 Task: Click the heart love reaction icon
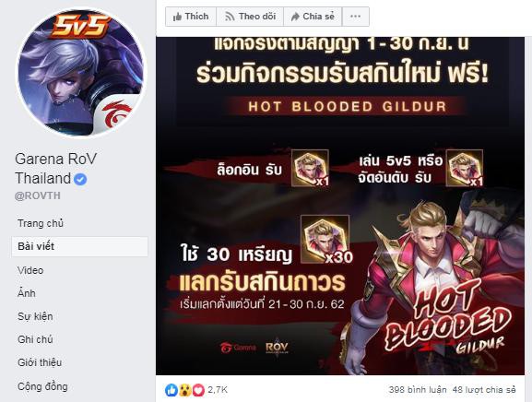pyautogui.click(x=198, y=390)
